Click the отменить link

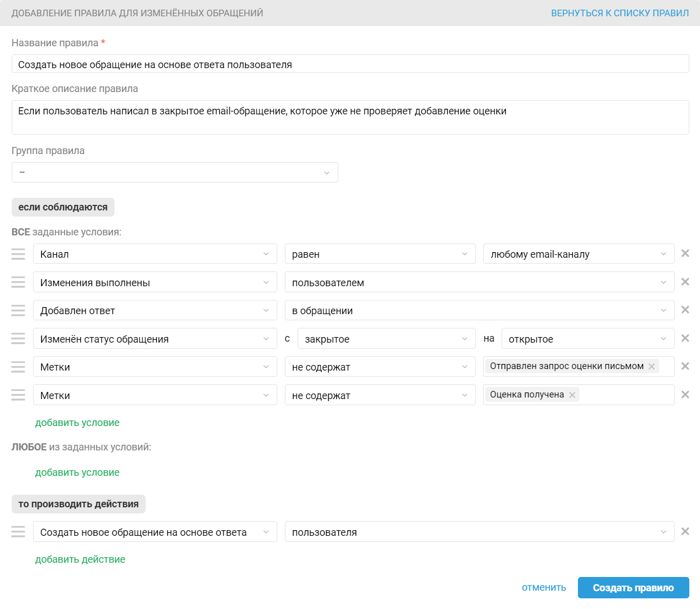click(544, 588)
